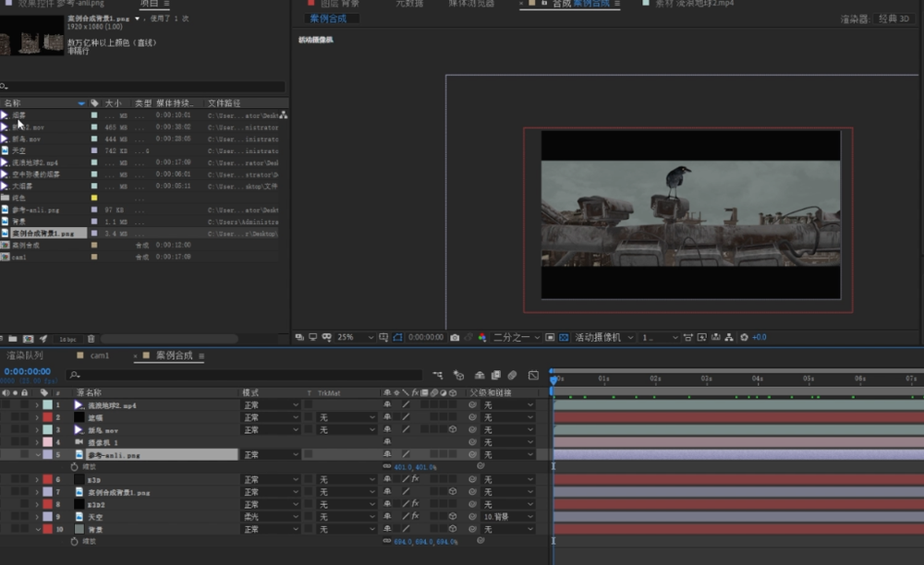Switch to the cam1 timeline tab

(x=99, y=355)
